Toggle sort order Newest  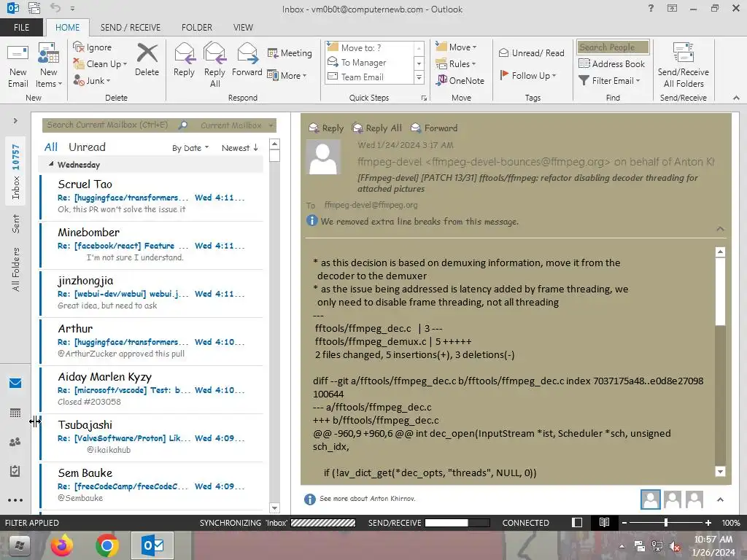click(x=239, y=147)
